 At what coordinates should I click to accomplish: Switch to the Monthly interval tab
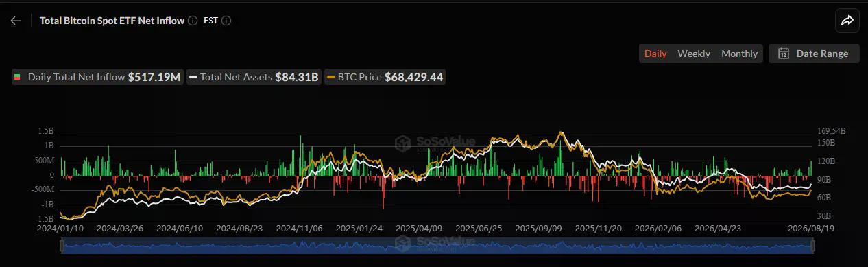coord(739,54)
